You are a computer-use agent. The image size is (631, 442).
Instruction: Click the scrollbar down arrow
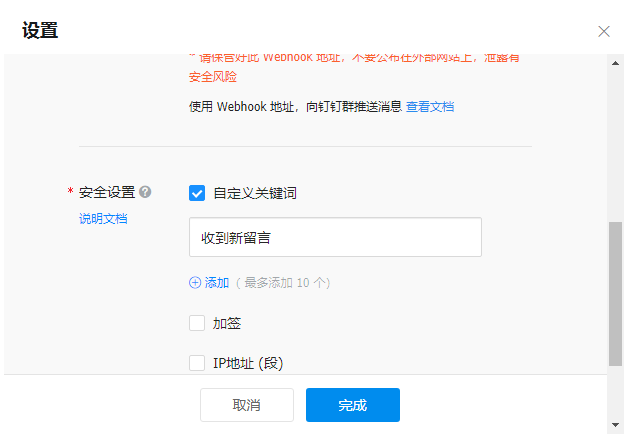[615, 425]
